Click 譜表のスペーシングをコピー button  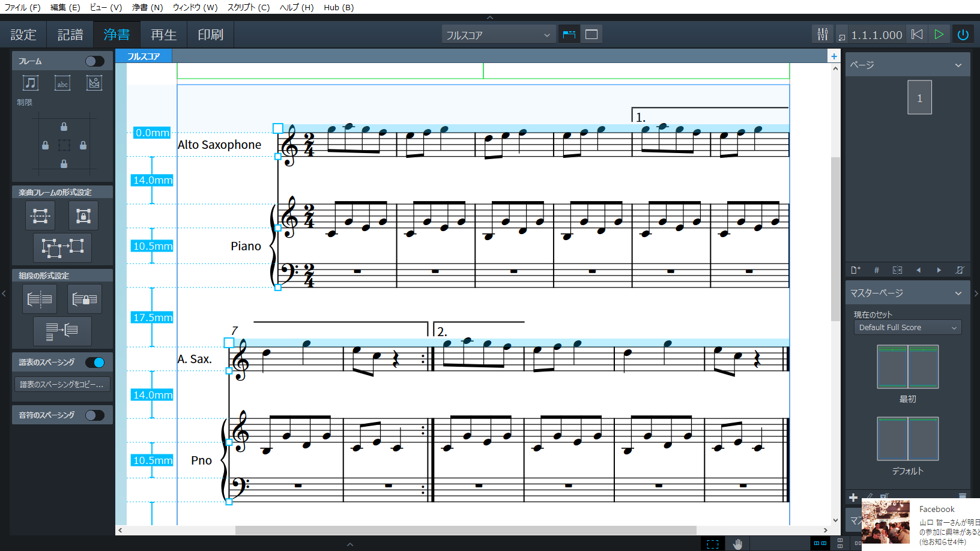(62, 384)
